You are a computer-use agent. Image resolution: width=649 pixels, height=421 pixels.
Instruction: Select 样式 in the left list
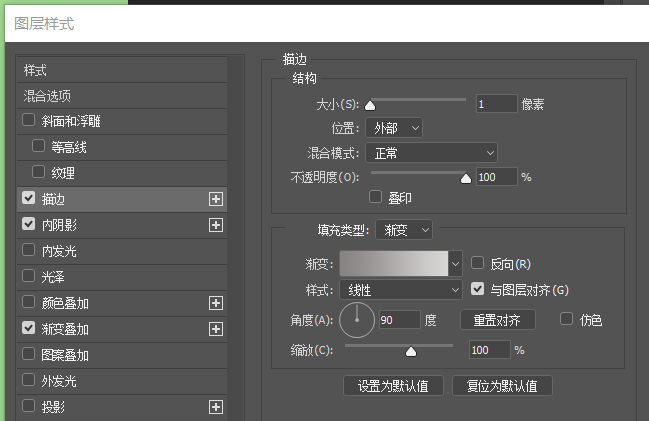(x=122, y=70)
